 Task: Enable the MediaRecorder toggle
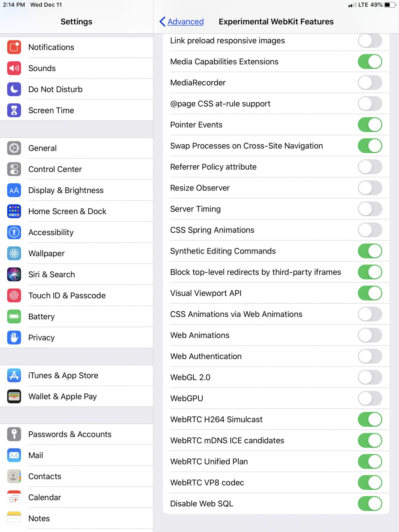point(370,82)
